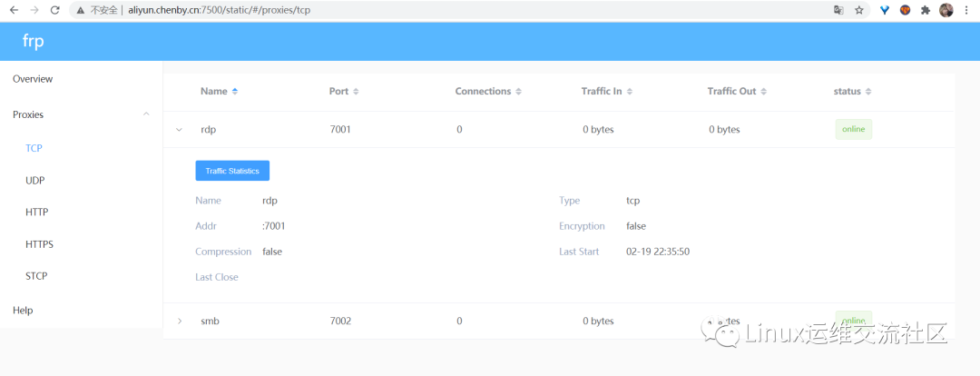Sort table by Traffic In column
Viewport: 980px width, 376px height.
pos(607,92)
